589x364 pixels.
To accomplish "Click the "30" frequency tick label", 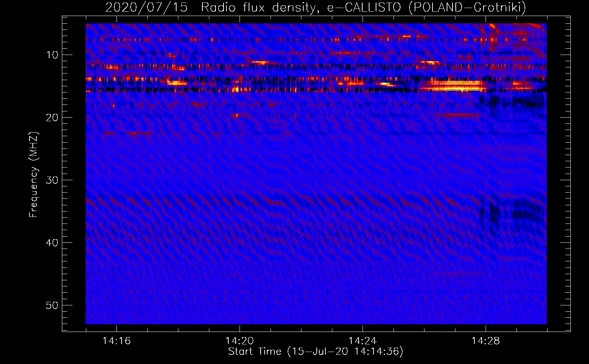I will [52, 180].
